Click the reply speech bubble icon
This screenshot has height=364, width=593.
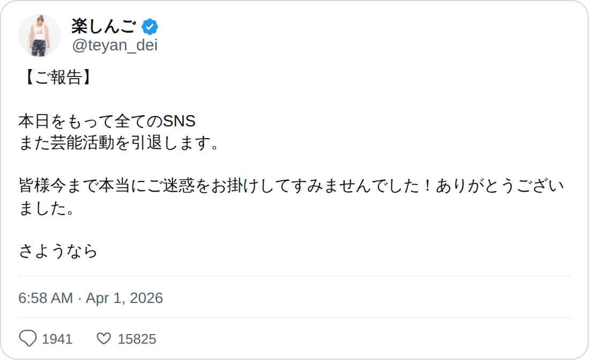click(28, 339)
